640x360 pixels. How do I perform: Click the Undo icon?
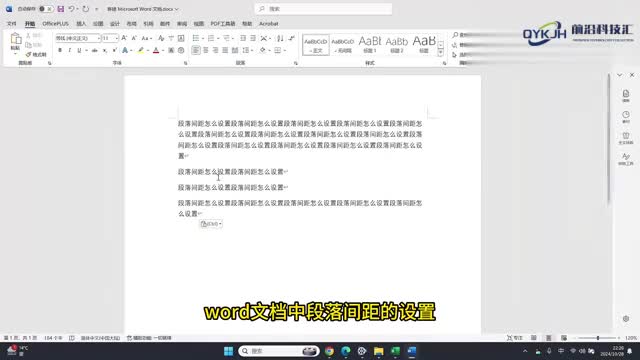tap(71, 9)
